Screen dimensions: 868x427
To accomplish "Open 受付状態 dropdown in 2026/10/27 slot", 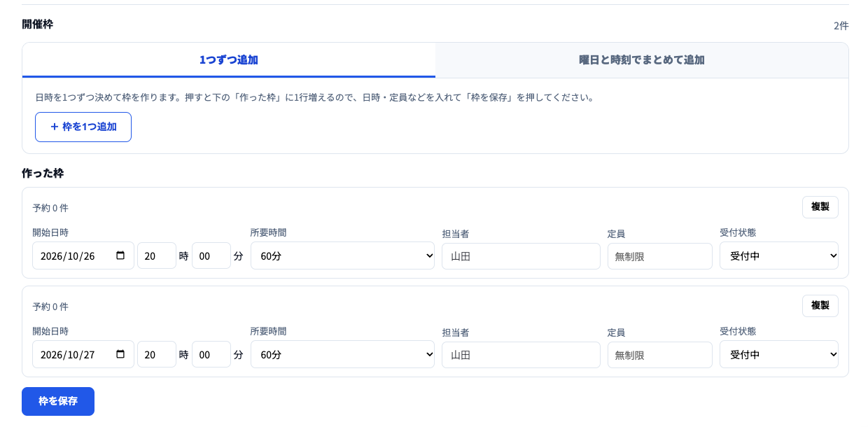I will pos(779,354).
